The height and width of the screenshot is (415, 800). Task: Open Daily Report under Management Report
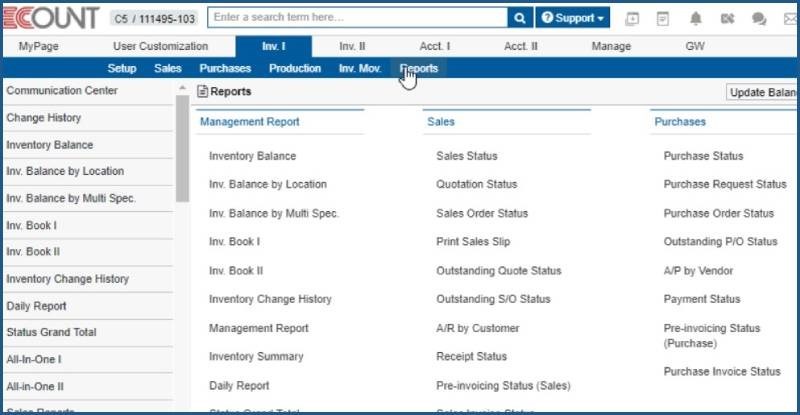239,386
